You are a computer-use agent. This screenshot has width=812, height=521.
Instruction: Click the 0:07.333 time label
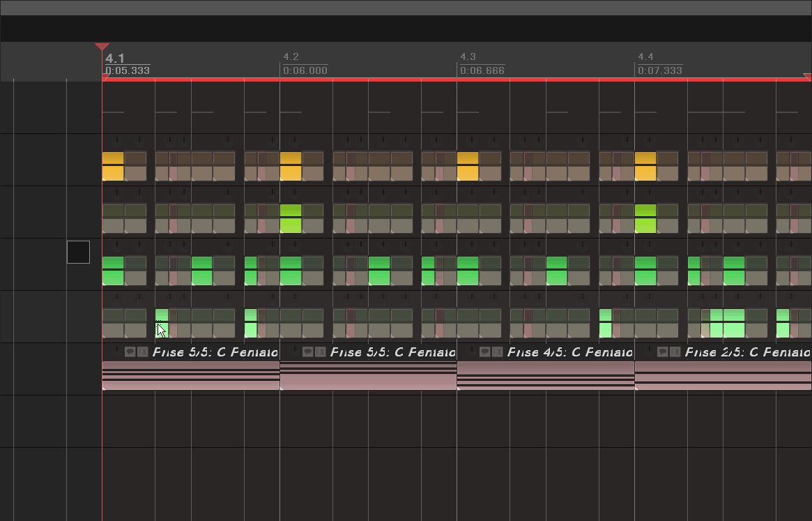660,70
